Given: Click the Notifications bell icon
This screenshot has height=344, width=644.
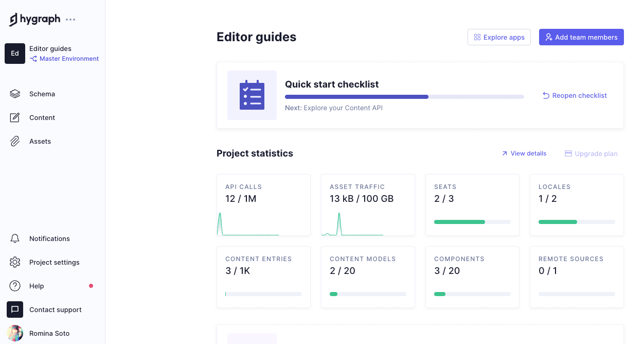Looking at the screenshot, I should [15, 238].
